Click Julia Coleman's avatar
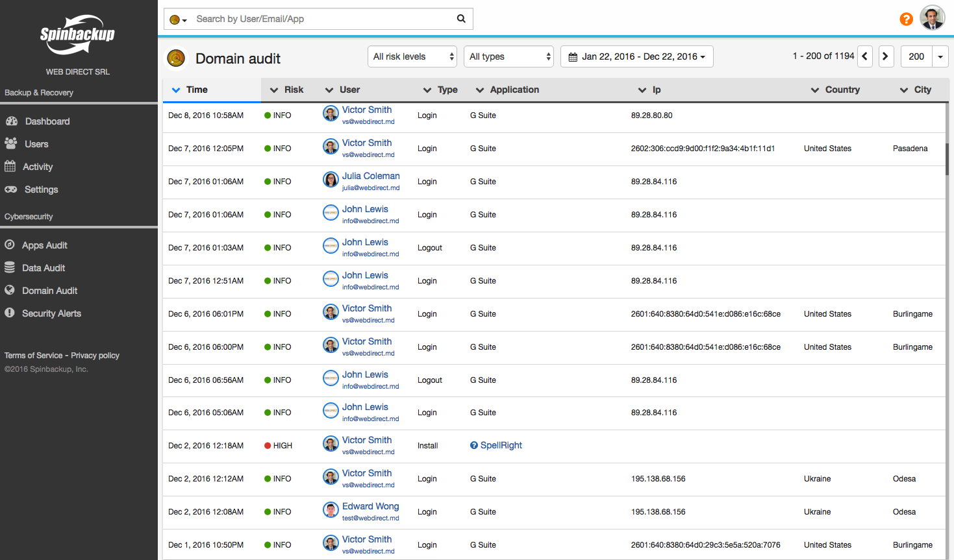The width and height of the screenshot is (954, 560). tap(331, 180)
